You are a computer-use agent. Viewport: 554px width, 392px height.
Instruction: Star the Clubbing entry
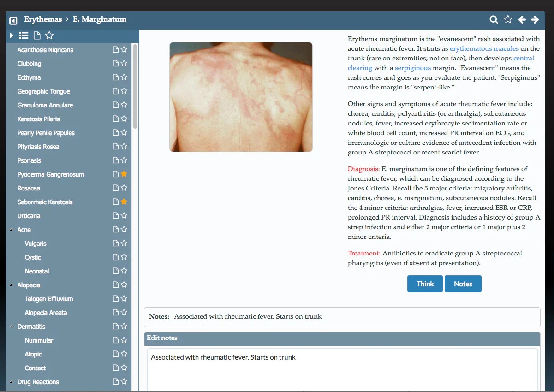pyautogui.click(x=124, y=64)
